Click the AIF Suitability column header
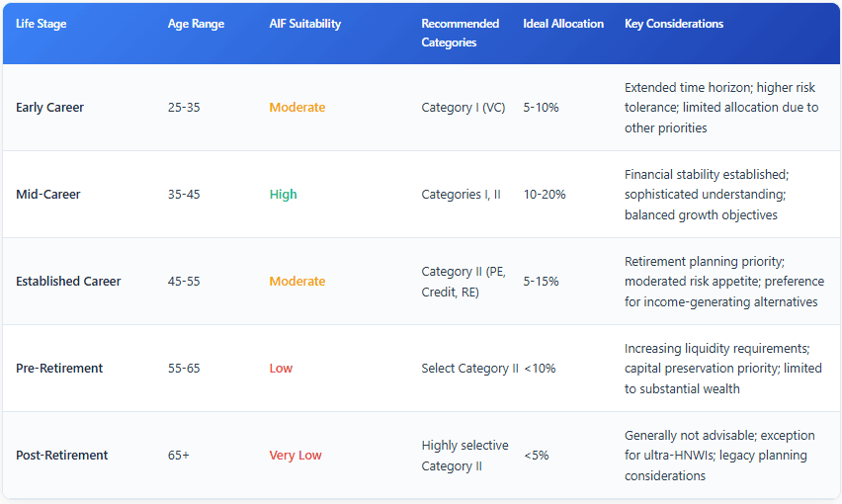The image size is (842, 504). tap(305, 24)
